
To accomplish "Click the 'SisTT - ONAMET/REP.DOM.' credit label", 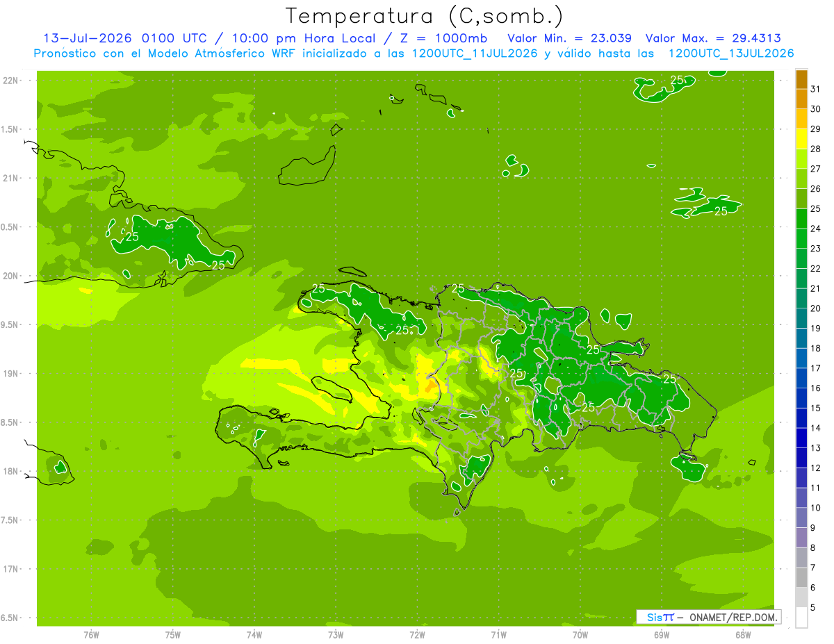I will (709, 617).
